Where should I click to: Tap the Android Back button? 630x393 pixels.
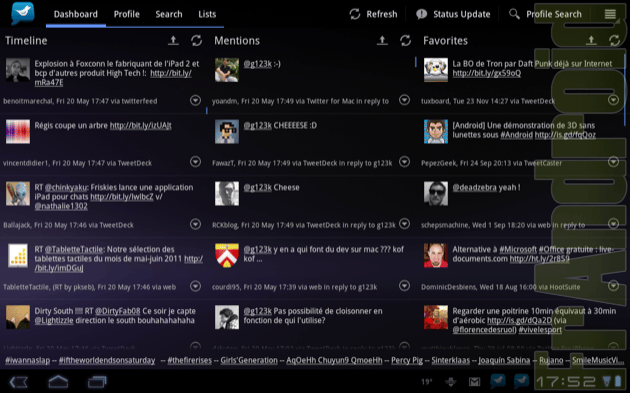(18, 381)
